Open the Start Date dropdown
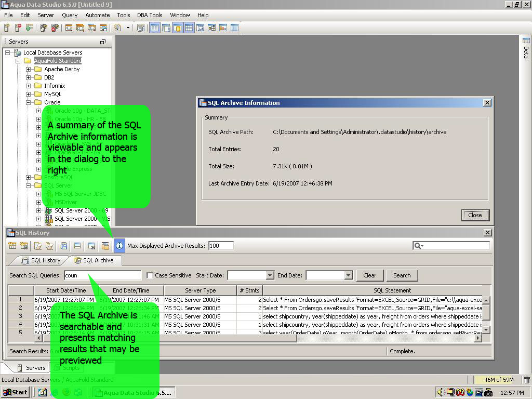532x399 pixels. tap(270, 275)
